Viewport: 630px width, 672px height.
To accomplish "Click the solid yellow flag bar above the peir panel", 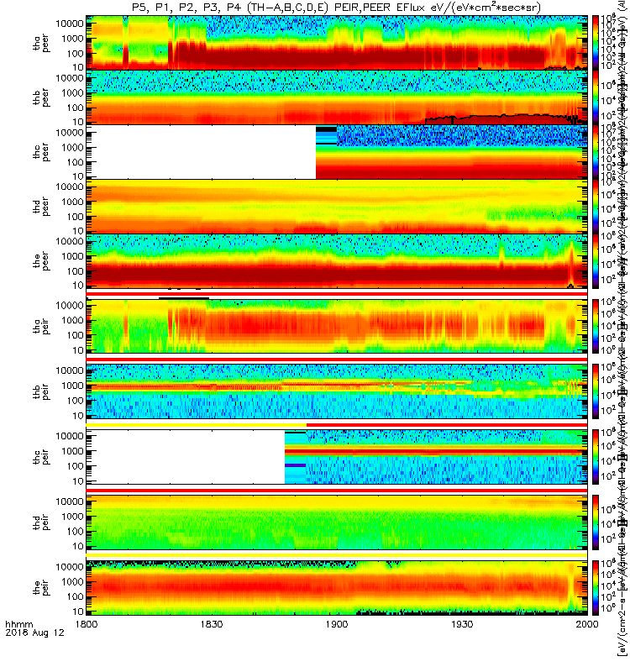I will click(x=337, y=555).
